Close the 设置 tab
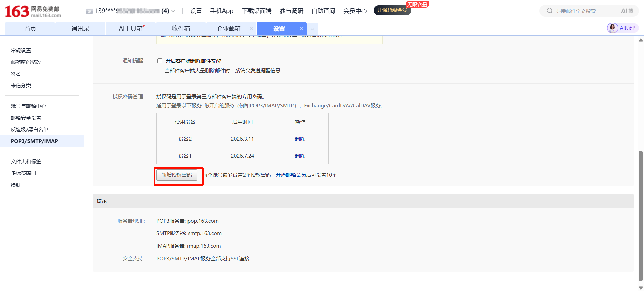Image resolution: width=644 pixels, height=291 pixels. point(301,29)
